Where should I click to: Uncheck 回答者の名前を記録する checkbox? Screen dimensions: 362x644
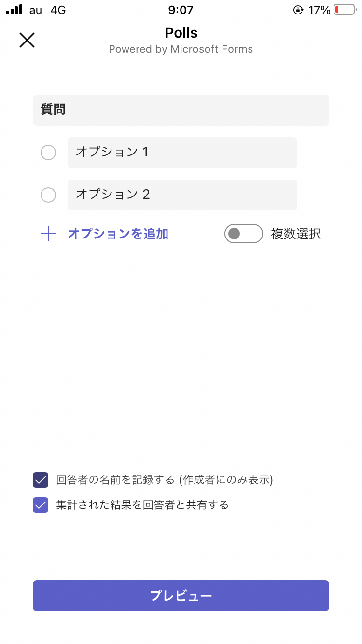(x=41, y=480)
